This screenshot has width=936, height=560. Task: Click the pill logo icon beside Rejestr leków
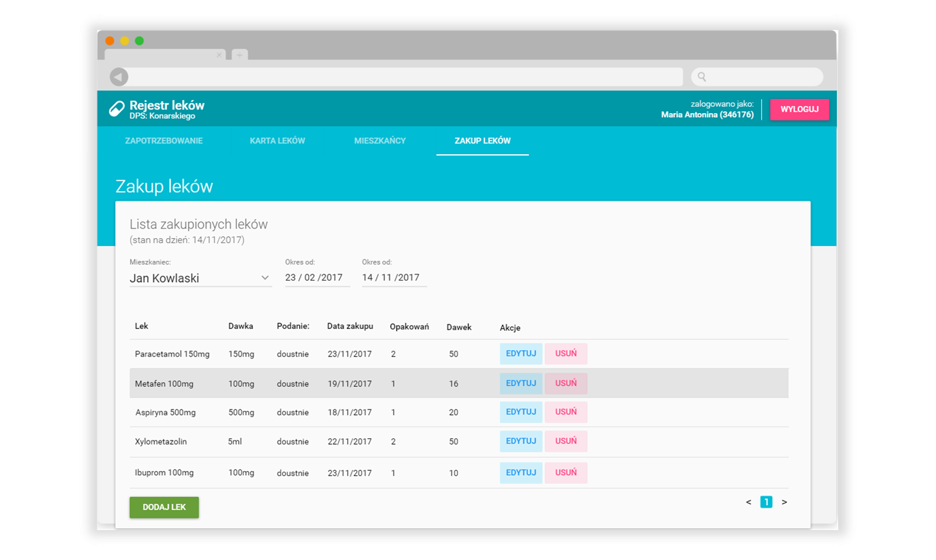(117, 109)
